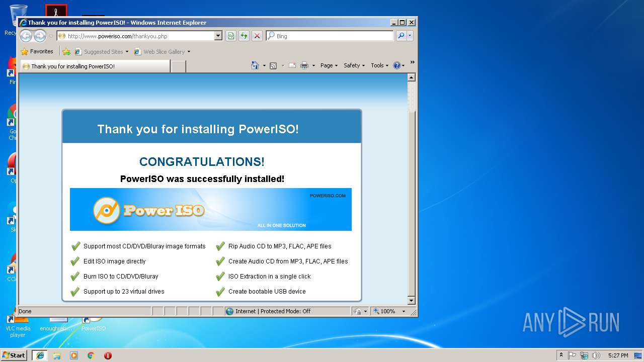This screenshot has height=362, width=644.
Task: Click the 100% zoom level button
Action: tap(386, 311)
